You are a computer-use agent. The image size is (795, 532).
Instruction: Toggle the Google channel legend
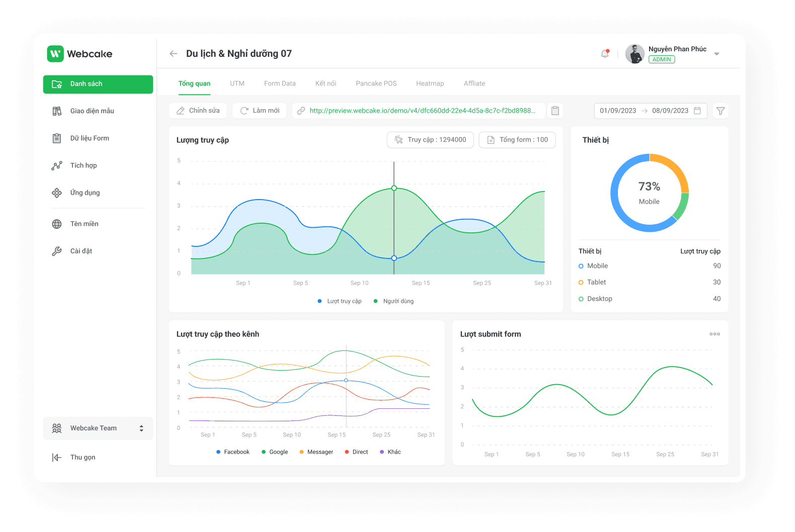pyautogui.click(x=275, y=452)
